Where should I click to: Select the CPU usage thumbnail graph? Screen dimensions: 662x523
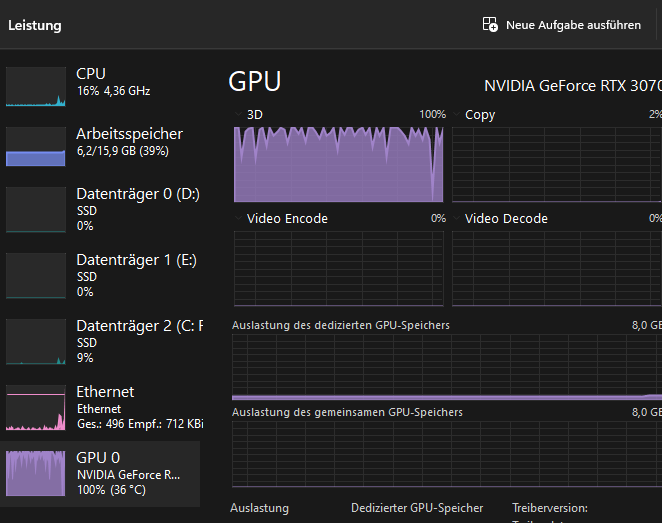[35, 87]
